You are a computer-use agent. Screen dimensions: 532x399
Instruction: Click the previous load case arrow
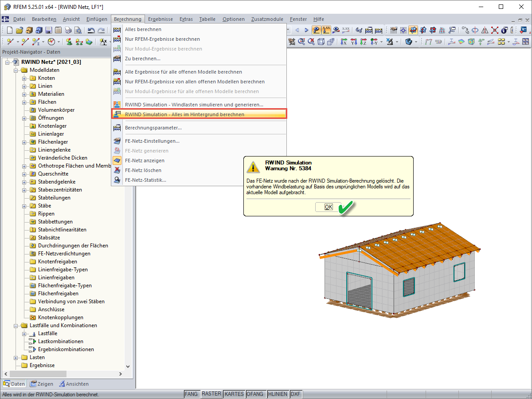point(297,30)
